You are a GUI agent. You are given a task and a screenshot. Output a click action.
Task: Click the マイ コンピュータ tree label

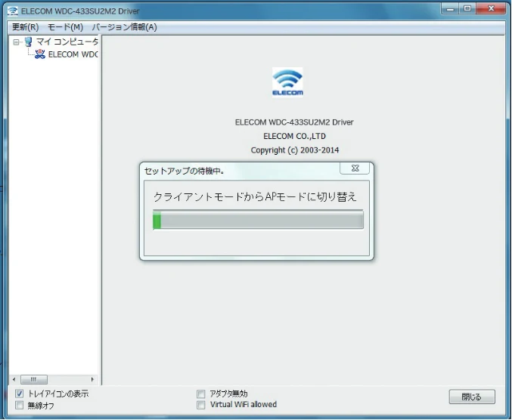[x=67, y=42]
